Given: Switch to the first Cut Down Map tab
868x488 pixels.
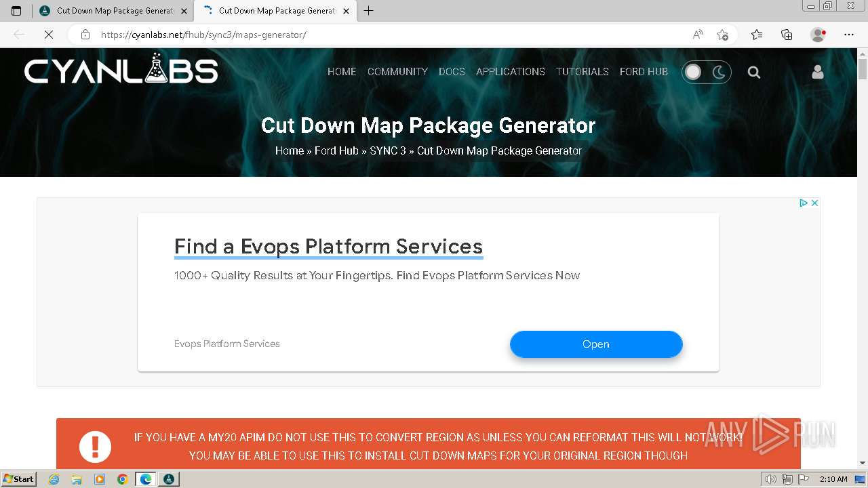Looking at the screenshot, I should [x=113, y=11].
